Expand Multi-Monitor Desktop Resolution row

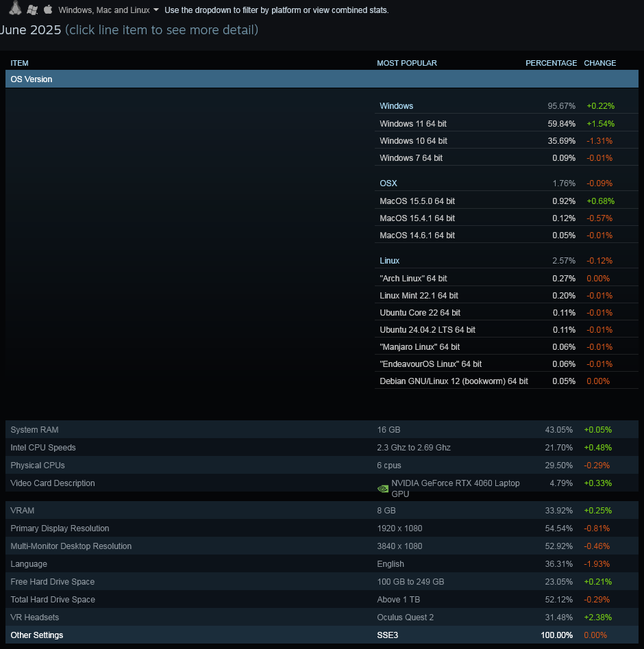tap(322, 546)
